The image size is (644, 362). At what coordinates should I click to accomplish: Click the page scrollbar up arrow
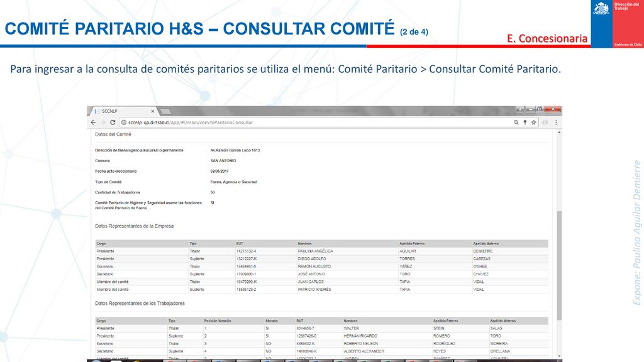pos(559,133)
